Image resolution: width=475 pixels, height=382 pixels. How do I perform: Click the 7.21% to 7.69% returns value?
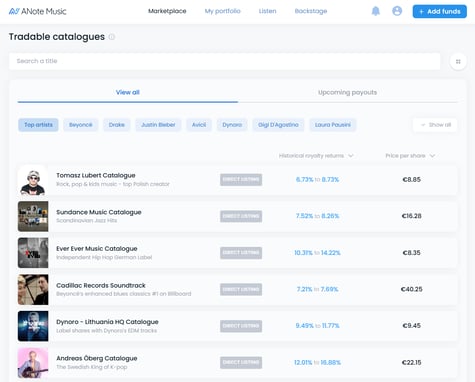coord(317,289)
